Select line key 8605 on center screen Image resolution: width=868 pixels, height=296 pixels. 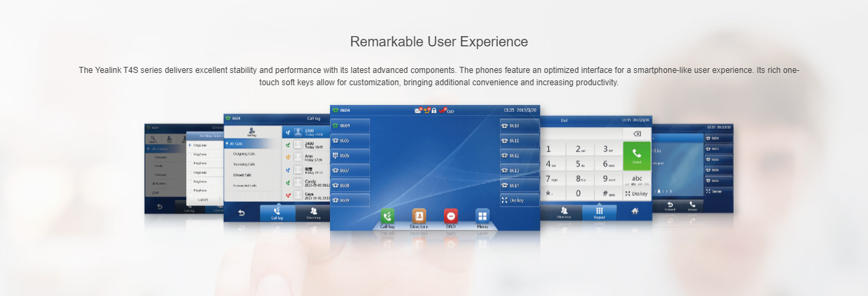(x=350, y=140)
